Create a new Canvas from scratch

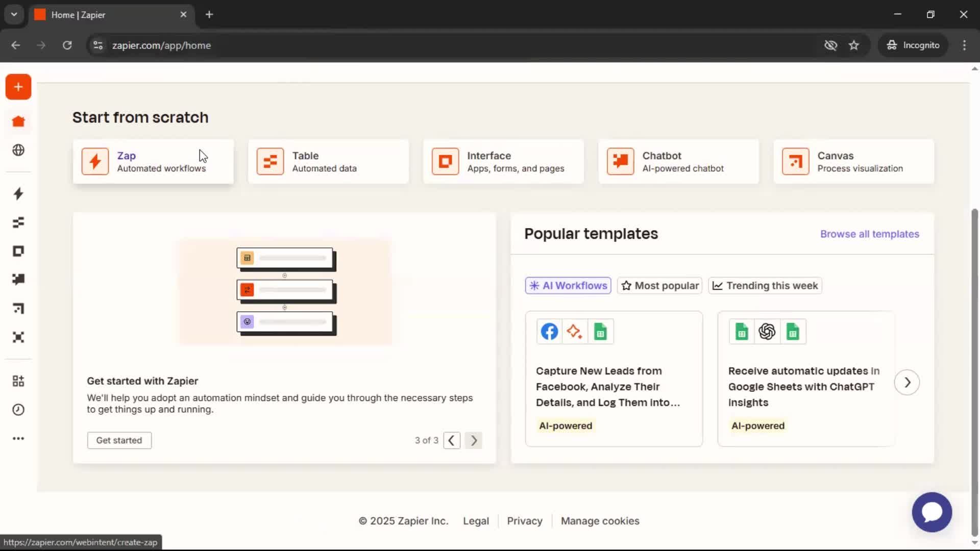coord(854,162)
